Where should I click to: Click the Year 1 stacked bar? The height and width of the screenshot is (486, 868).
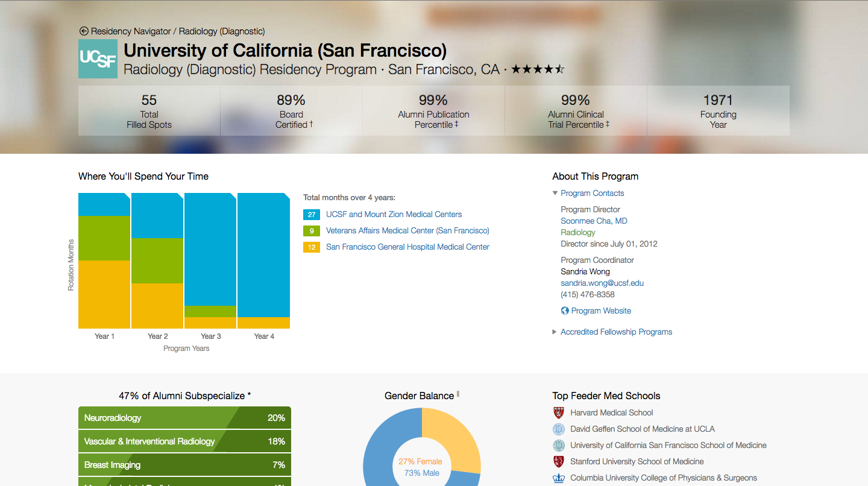[104, 260]
